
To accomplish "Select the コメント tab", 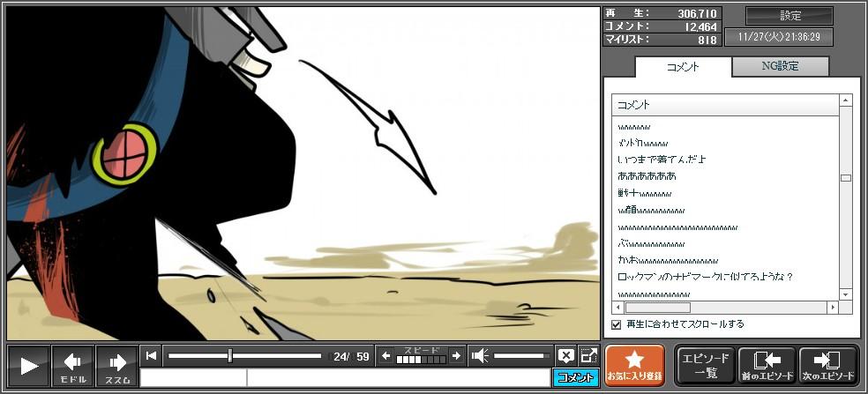I will tap(683, 66).
